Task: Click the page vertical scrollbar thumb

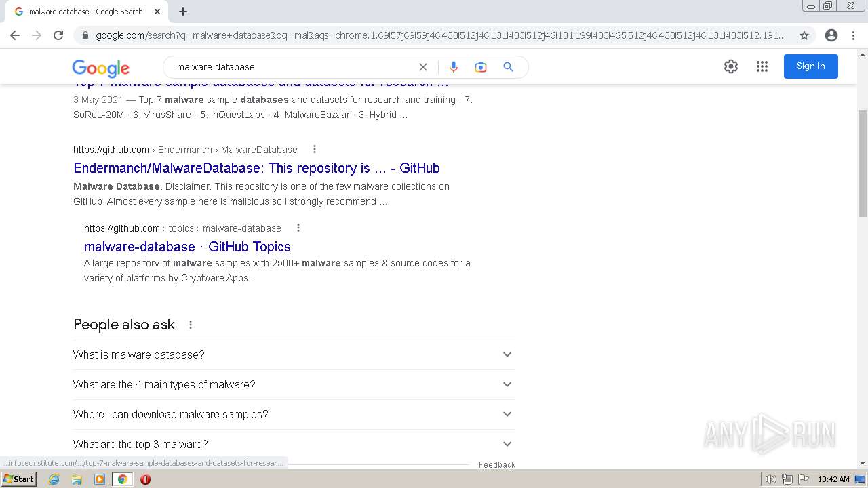Action: click(x=863, y=163)
